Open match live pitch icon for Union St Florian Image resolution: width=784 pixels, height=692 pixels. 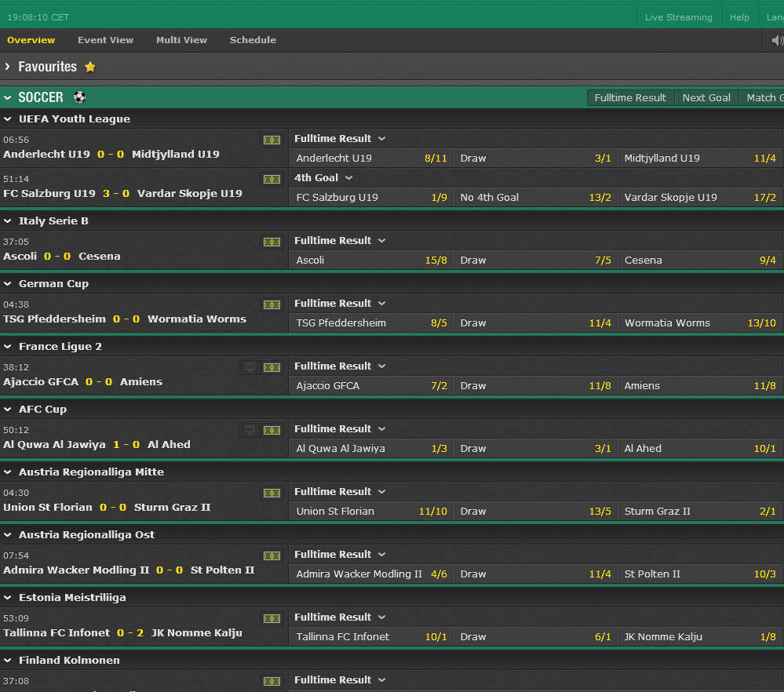point(272,493)
